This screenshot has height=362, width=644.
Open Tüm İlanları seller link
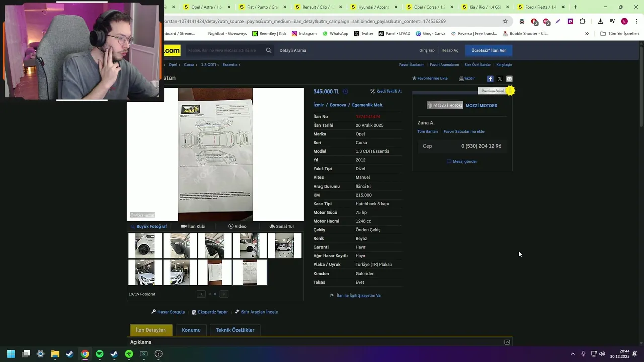[x=428, y=132]
